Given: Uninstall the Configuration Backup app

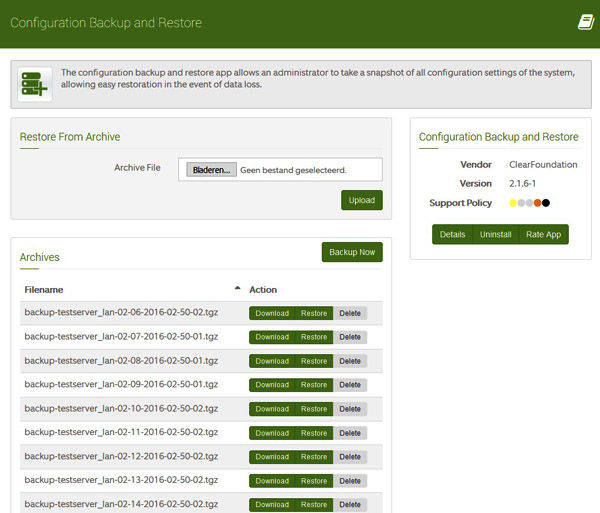Looking at the screenshot, I should pos(495,234).
